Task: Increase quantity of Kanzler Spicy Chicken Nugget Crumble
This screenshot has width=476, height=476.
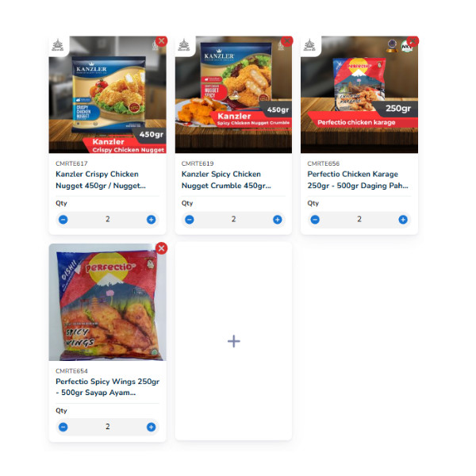Action: coord(277,220)
